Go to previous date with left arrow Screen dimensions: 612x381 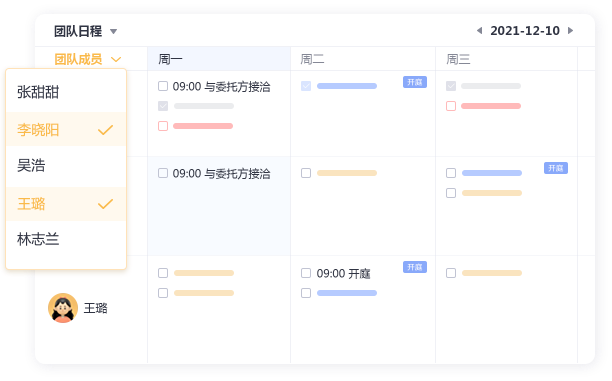point(480,30)
